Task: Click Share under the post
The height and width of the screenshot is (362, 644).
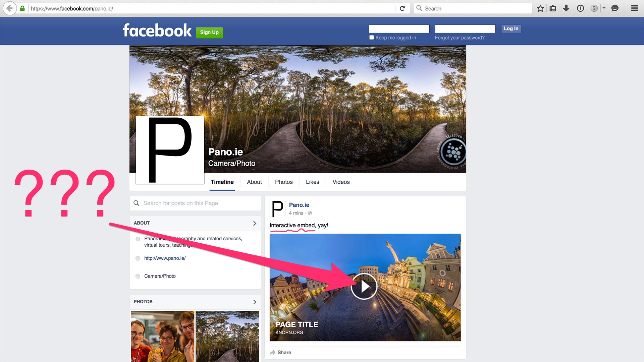Action: tap(284, 353)
